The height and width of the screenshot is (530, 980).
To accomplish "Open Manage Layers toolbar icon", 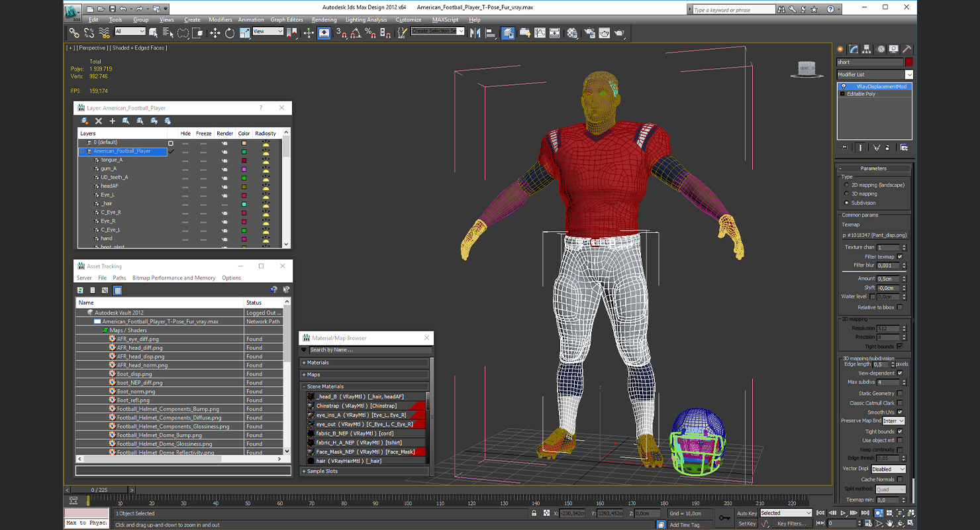I will [x=508, y=32].
